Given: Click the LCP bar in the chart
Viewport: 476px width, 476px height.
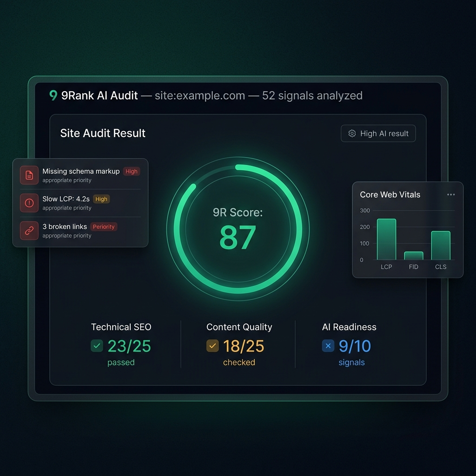Looking at the screenshot, I should point(386,239).
